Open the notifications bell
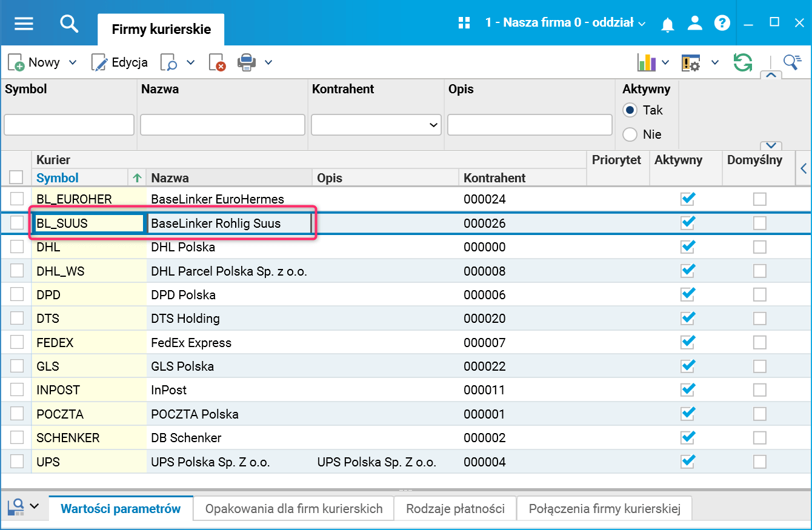This screenshot has width=812, height=530. [668, 24]
